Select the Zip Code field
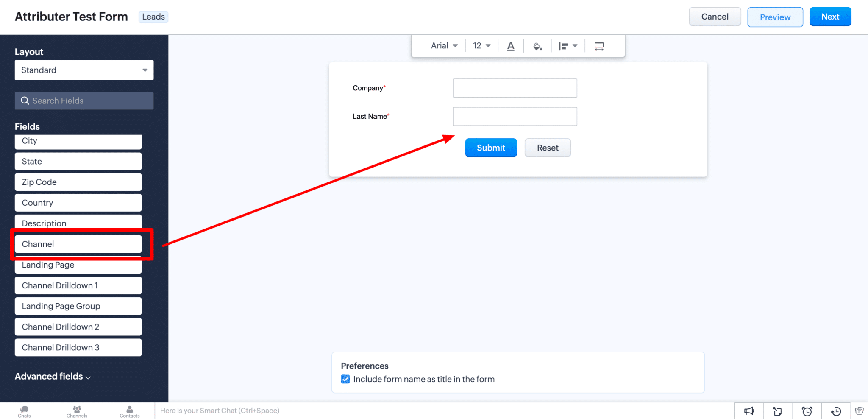 click(x=78, y=182)
